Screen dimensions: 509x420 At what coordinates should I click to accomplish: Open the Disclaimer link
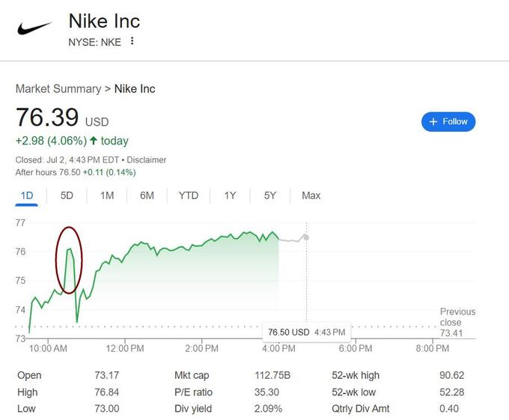tap(147, 160)
